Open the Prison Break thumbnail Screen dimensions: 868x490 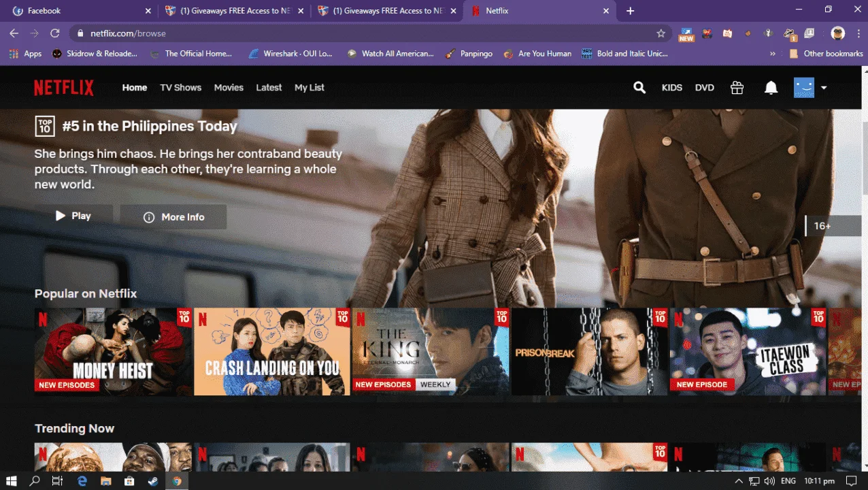(590, 352)
